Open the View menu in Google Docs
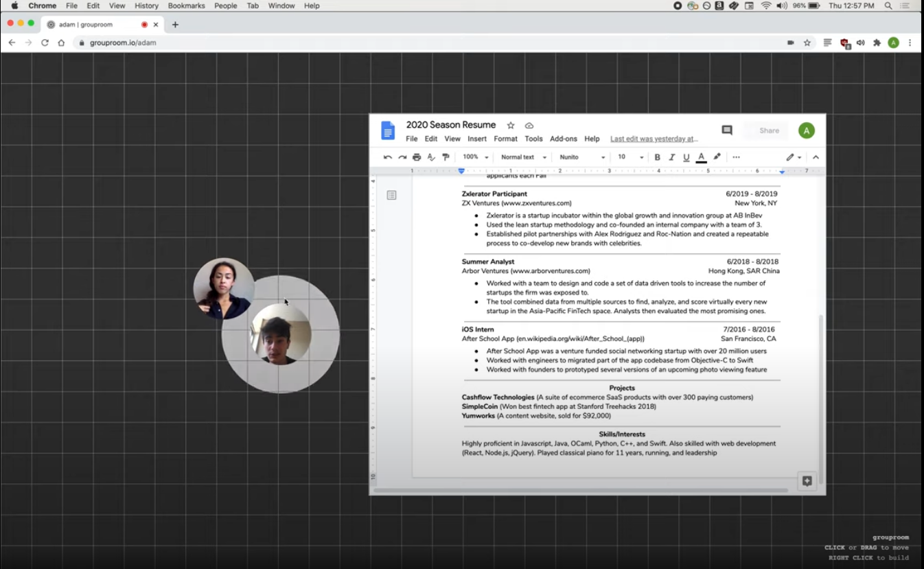This screenshot has width=924, height=569. click(x=452, y=139)
